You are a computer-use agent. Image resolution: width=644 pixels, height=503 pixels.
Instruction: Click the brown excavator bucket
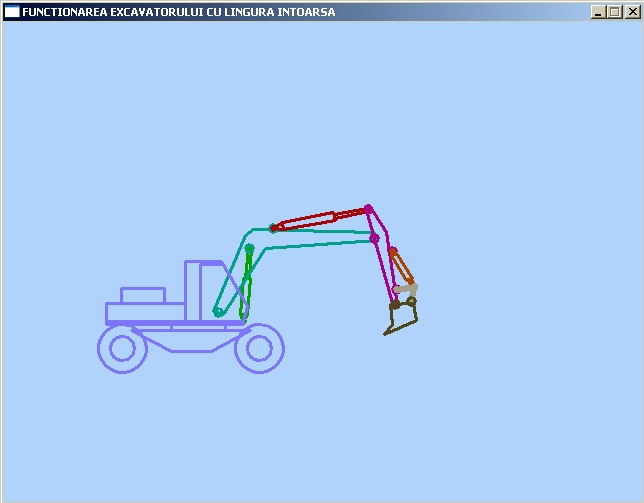tap(401, 317)
